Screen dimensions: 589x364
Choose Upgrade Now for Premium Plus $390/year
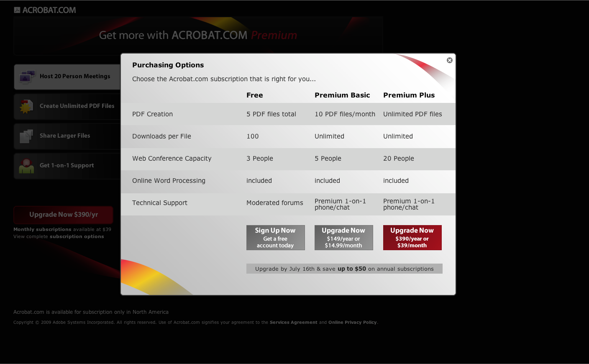pos(412,237)
